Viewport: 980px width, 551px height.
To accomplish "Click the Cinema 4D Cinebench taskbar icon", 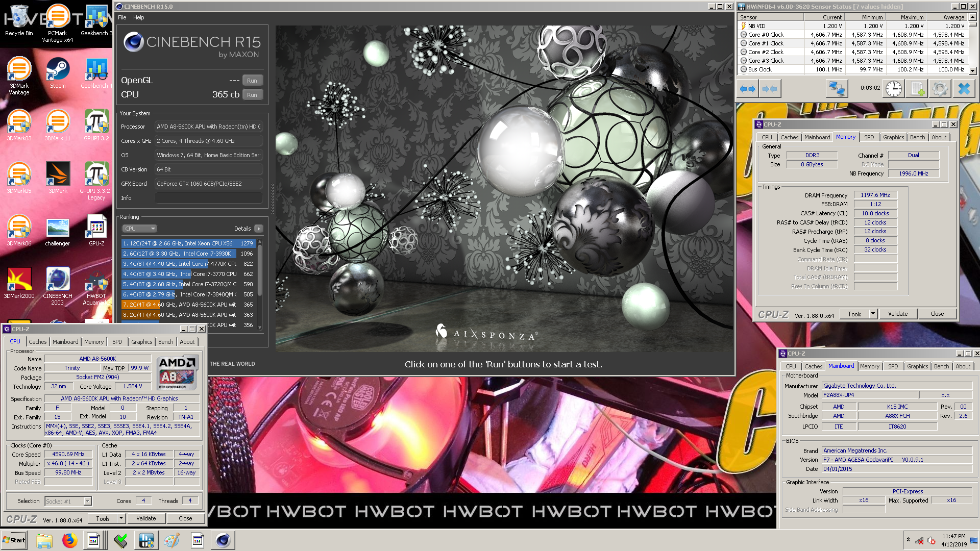I will [223, 540].
